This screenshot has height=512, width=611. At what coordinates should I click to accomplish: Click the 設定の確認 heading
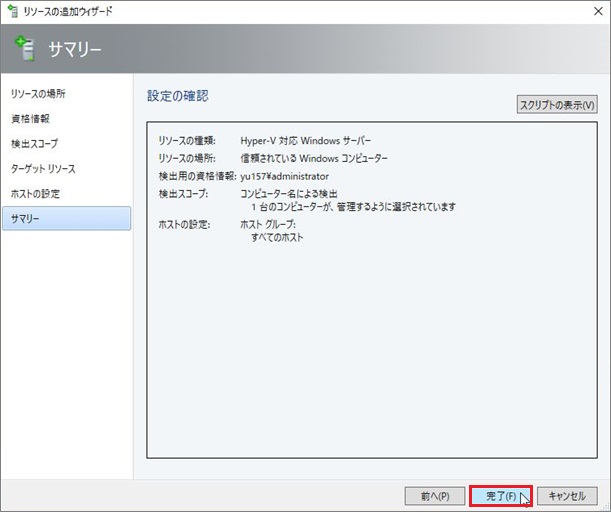[x=177, y=96]
